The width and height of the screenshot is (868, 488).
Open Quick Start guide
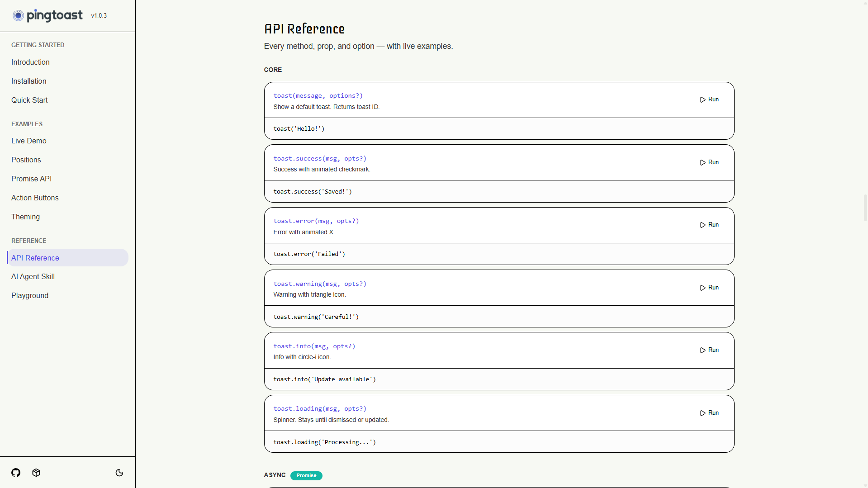click(x=29, y=100)
